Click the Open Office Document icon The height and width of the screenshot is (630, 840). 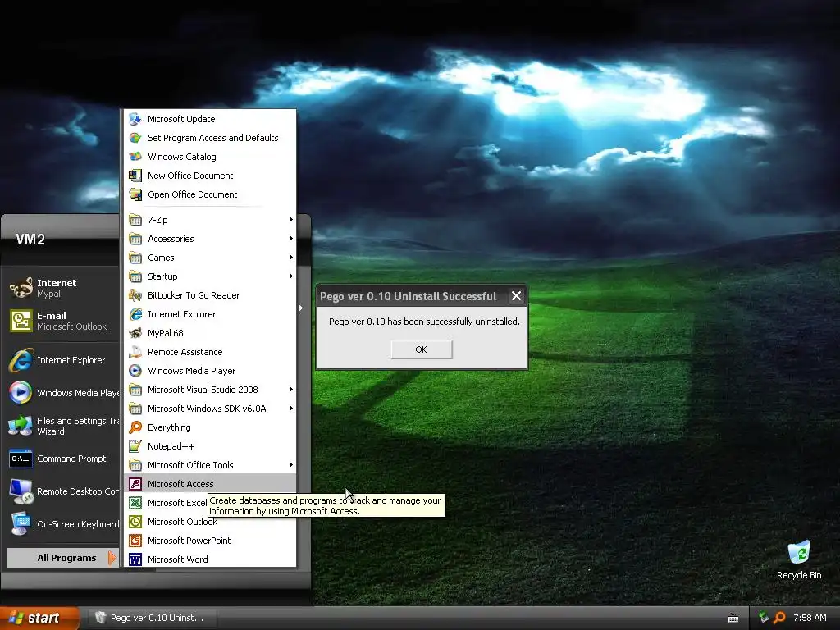click(135, 194)
